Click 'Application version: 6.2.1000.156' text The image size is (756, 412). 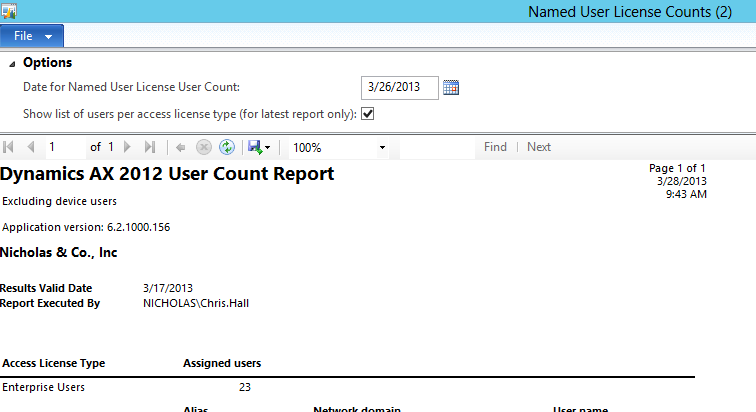click(x=86, y=227)
